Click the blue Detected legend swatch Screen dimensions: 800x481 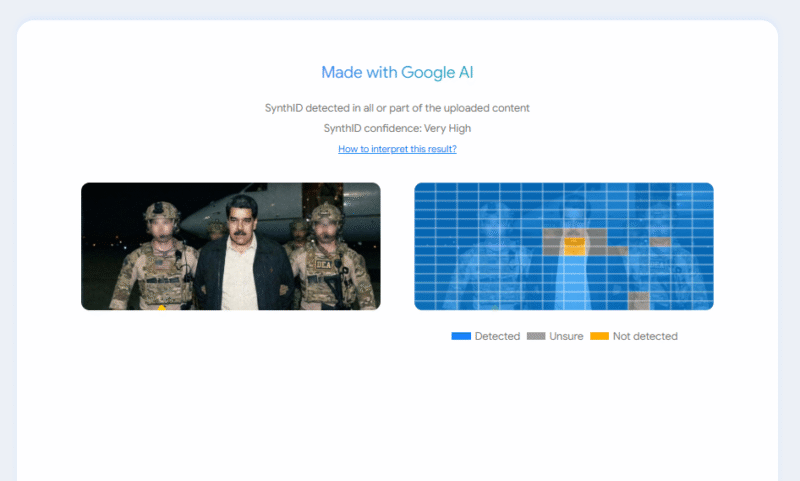pyautogui.click(x=461, y=336)
